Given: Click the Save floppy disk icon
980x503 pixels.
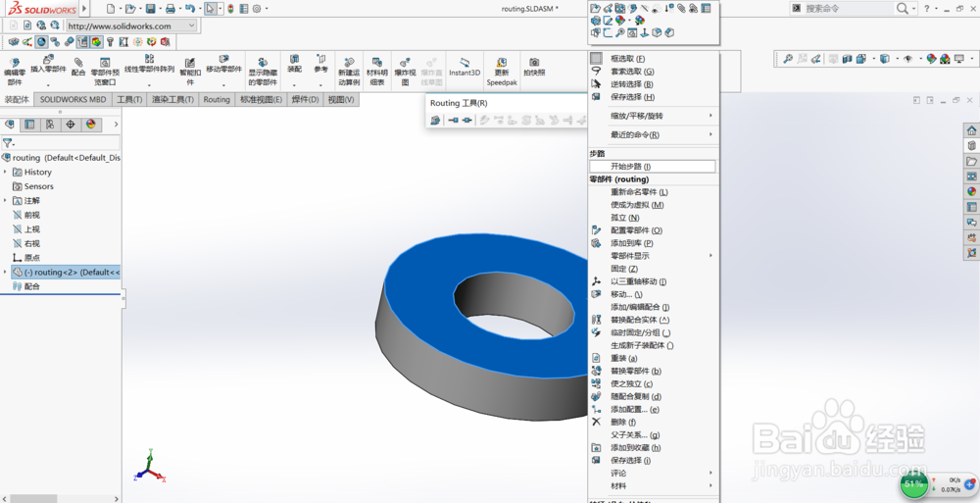Looking at the screenshot, I should click(x=150, y=9).
